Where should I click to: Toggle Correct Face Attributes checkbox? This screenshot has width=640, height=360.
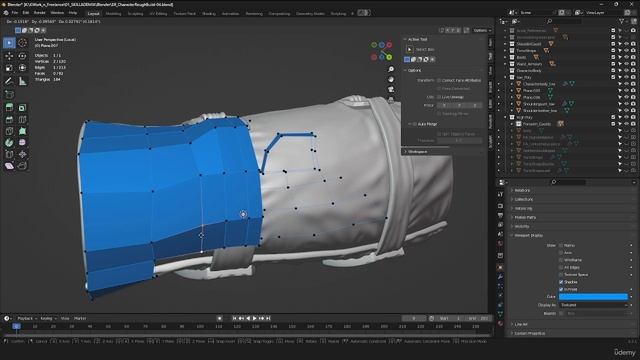[x=439, y=80]
